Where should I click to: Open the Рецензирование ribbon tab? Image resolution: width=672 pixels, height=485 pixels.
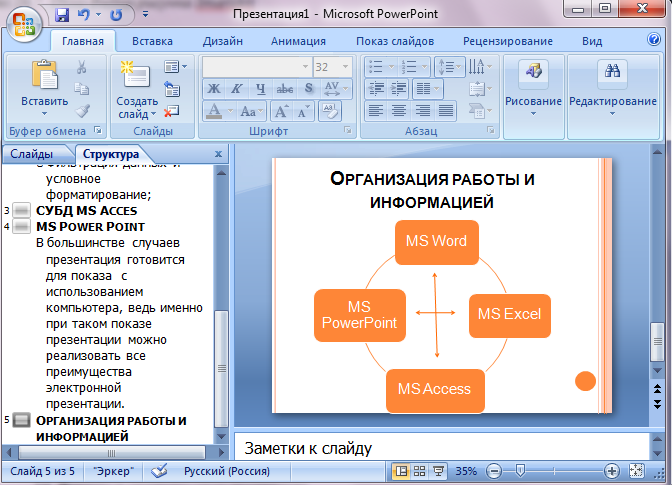tap(507, 41)
